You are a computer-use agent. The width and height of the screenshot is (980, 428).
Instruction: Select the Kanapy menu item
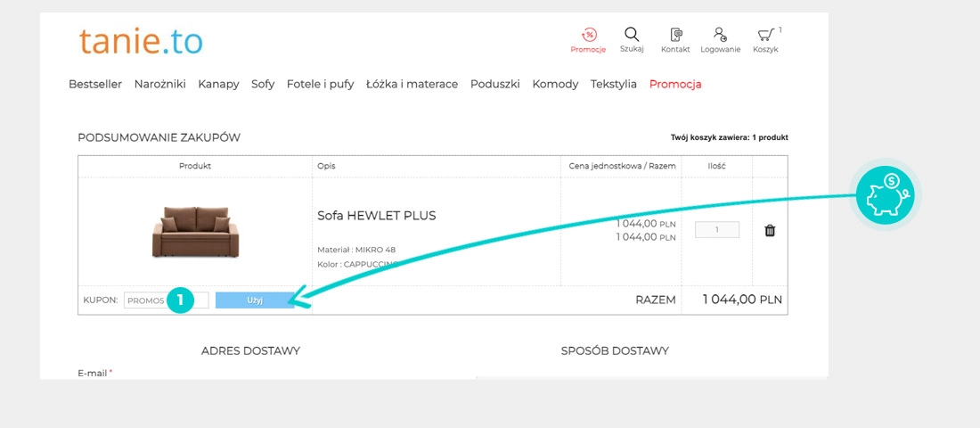(218, 84)
